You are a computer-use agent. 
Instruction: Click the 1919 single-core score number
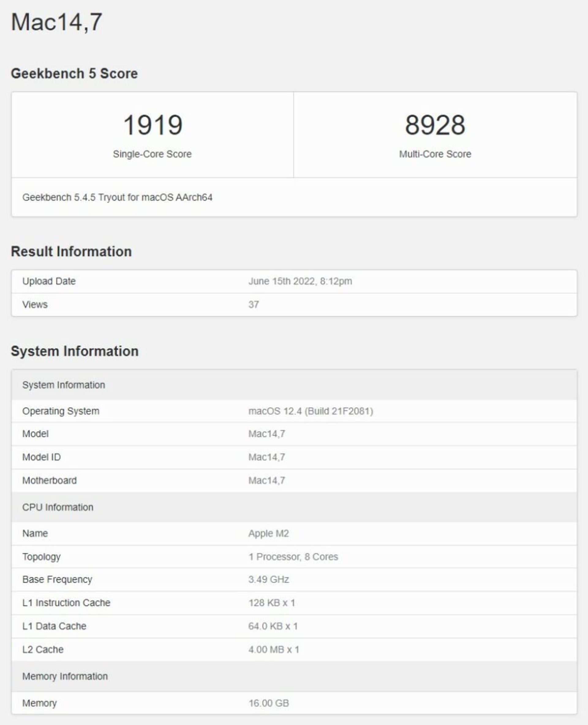(153, 125)
